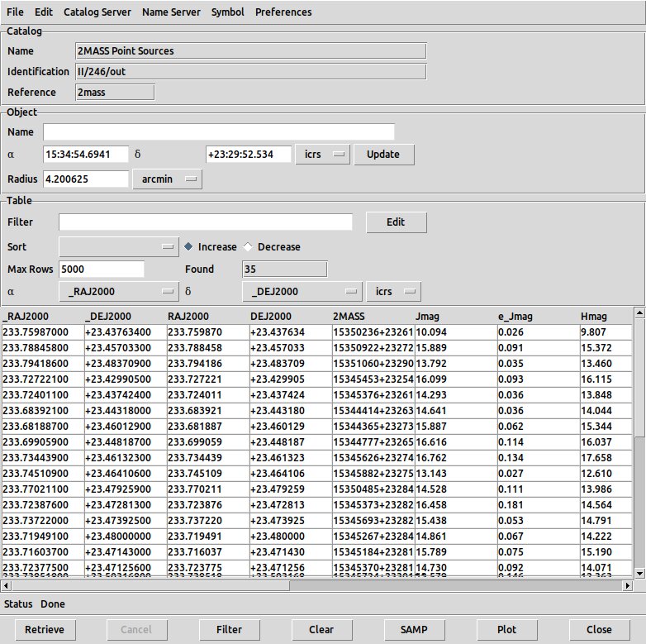The width and height of the screenshot is (646, 644).
Task: Open the Name Server menu
Action: coord(171,12)
